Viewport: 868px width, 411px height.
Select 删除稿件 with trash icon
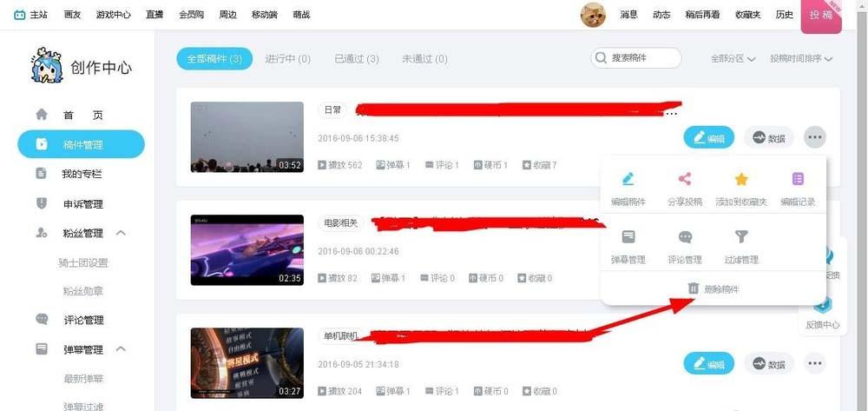713,288
